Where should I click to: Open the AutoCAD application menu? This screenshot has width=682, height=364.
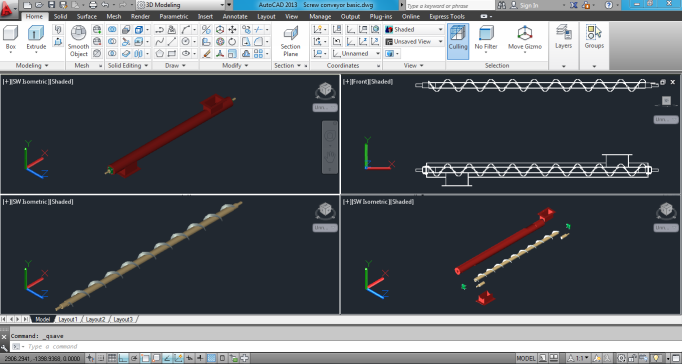[x=8, y=9]
